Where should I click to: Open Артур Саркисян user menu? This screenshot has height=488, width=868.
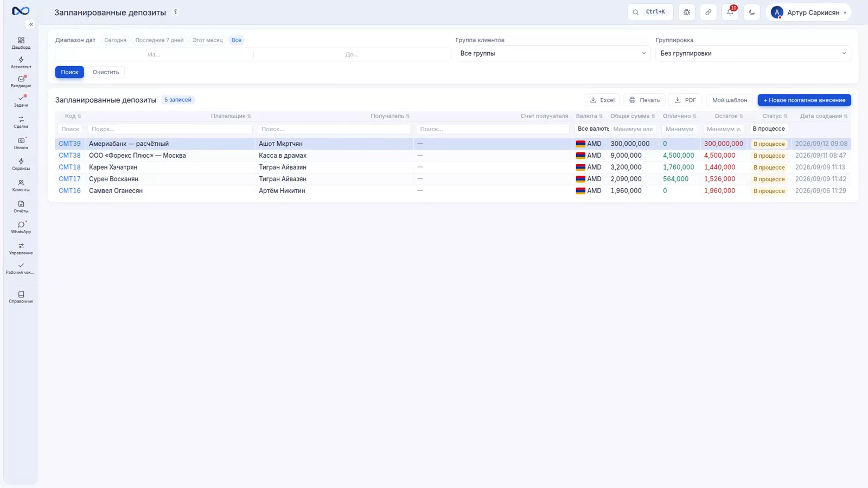point(808,12)
